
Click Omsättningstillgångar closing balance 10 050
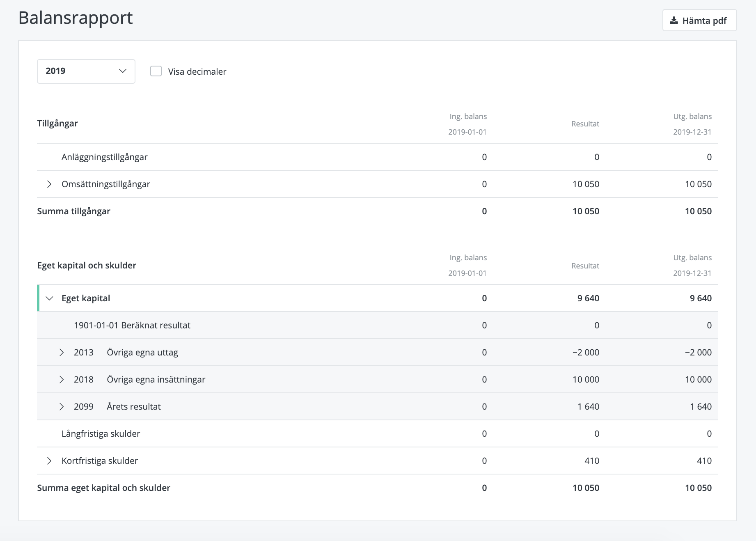(x=698, y=184)
